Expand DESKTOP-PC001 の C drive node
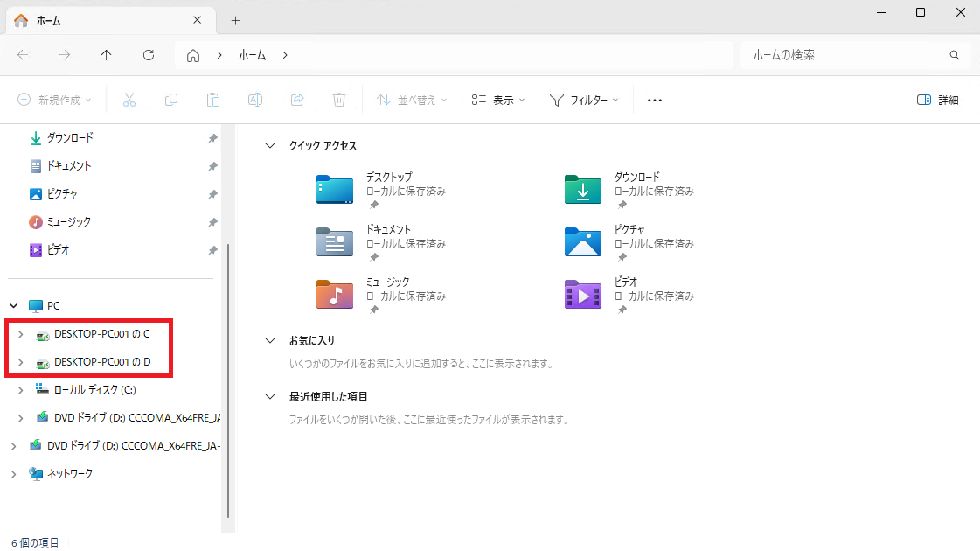The height and width of the screenshot is (551, 980). pyautogui.click(x=21, y=335)
